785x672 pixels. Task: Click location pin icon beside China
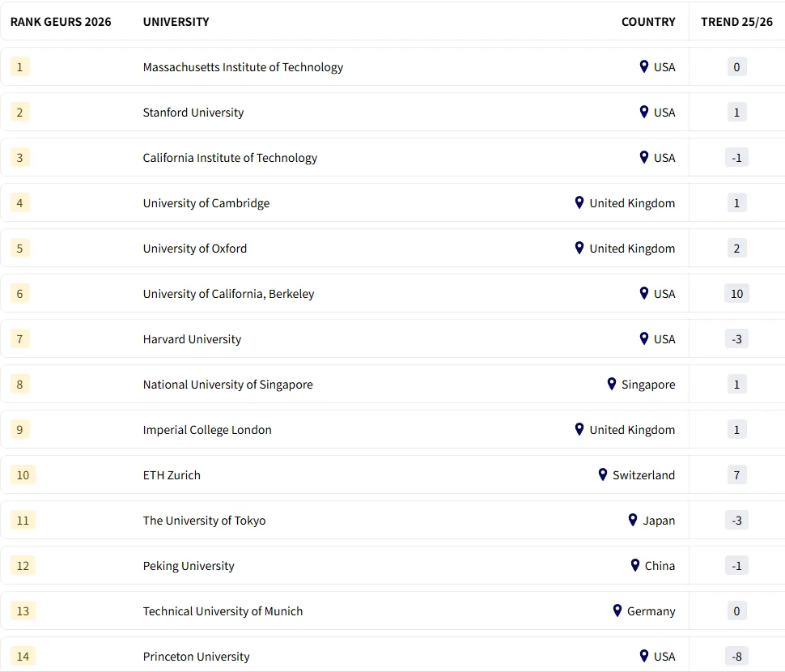coord(635,565)
